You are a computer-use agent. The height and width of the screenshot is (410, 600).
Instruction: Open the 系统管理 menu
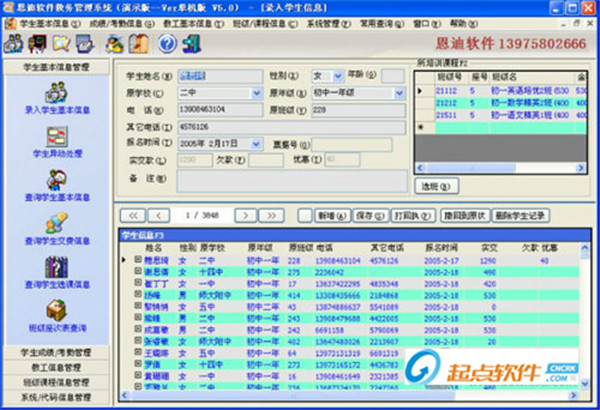[x=329, y=24]
